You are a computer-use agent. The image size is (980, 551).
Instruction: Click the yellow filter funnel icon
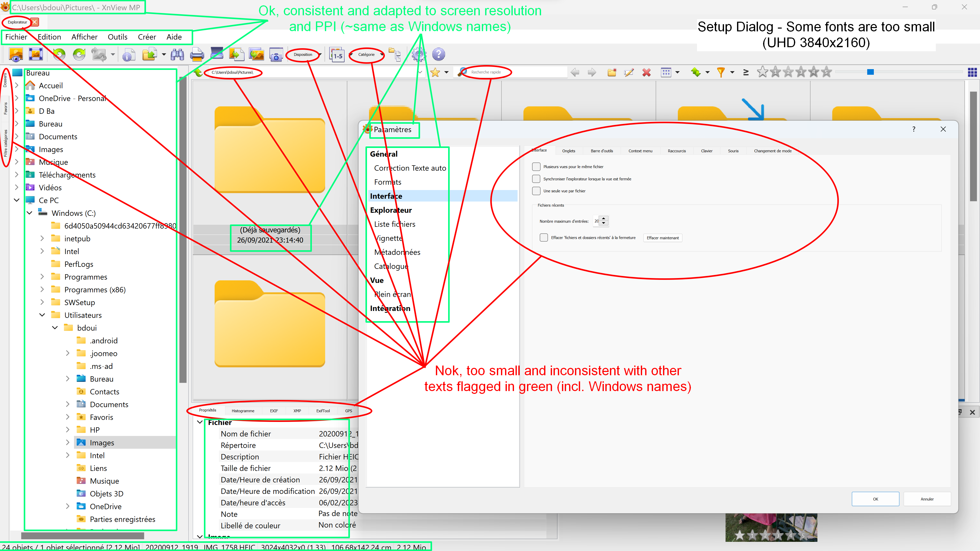[x=720, y=72]
